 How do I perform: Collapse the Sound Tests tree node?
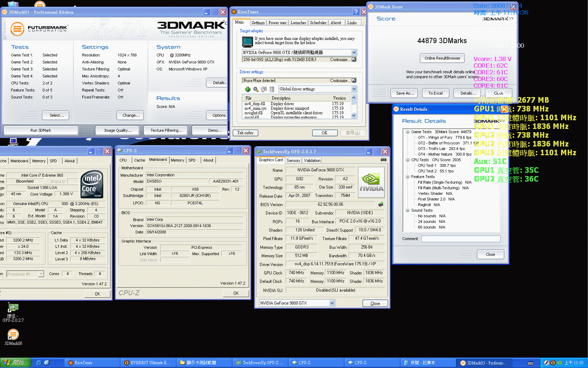click(x=408, y=210)
